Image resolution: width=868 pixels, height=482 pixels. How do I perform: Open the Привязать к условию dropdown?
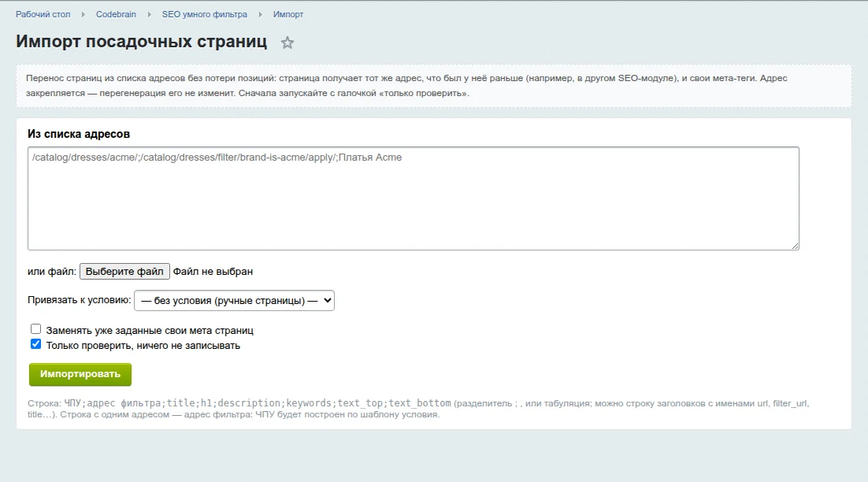tap(234, 301)
